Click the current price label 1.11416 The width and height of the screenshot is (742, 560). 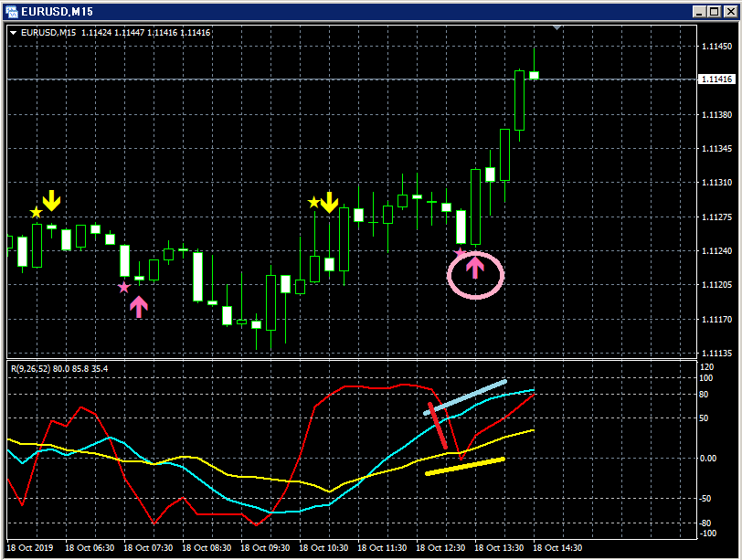click(717, 79)
